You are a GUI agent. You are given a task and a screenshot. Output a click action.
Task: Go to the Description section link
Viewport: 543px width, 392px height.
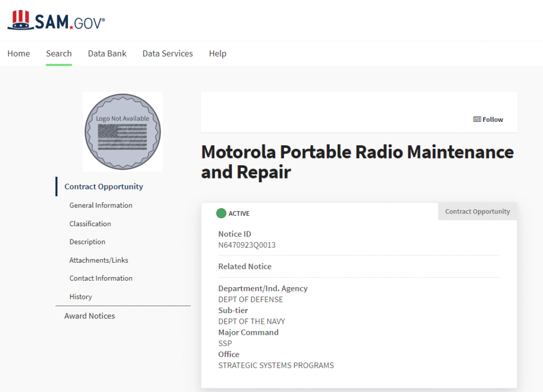87,242
